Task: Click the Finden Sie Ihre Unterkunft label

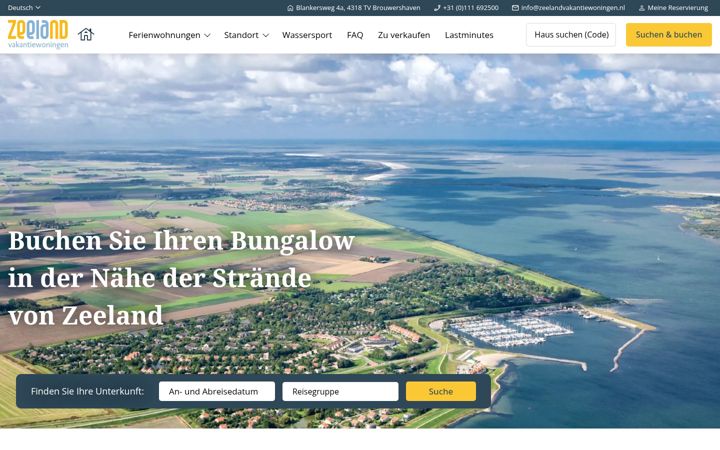Action: (x=87, y=391)
